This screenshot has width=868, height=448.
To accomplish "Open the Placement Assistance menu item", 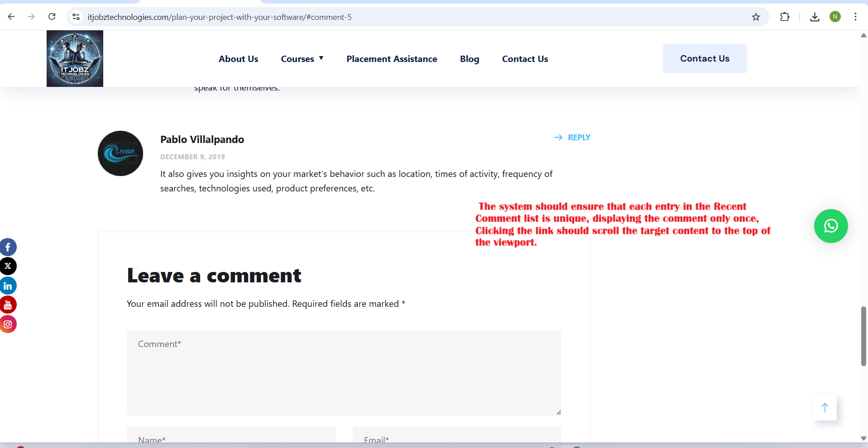I will pyautogui.click(x=392, y=59).
